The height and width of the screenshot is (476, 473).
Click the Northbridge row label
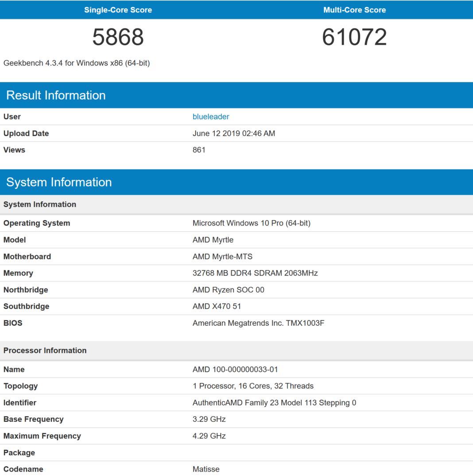coord(26,289)
